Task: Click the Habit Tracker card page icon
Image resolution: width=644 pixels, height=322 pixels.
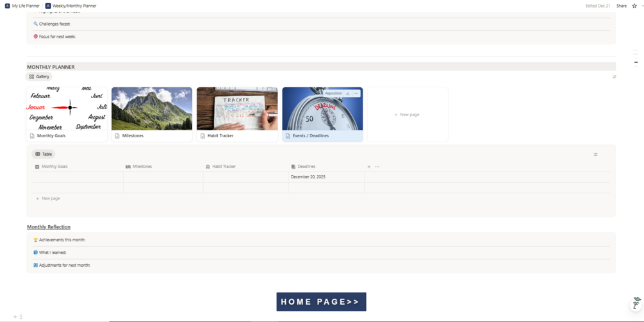Action: pyautogui.click(x=202, y=136)
